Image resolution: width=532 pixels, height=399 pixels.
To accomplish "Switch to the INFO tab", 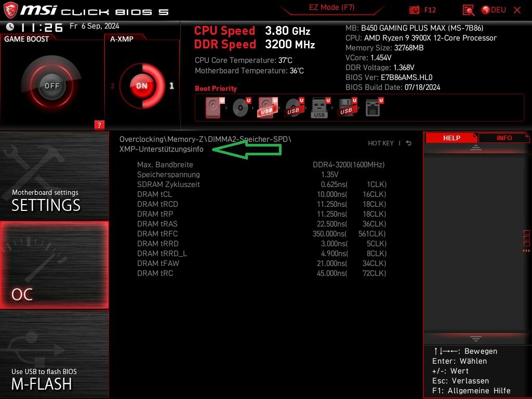I will coord(504,138).
